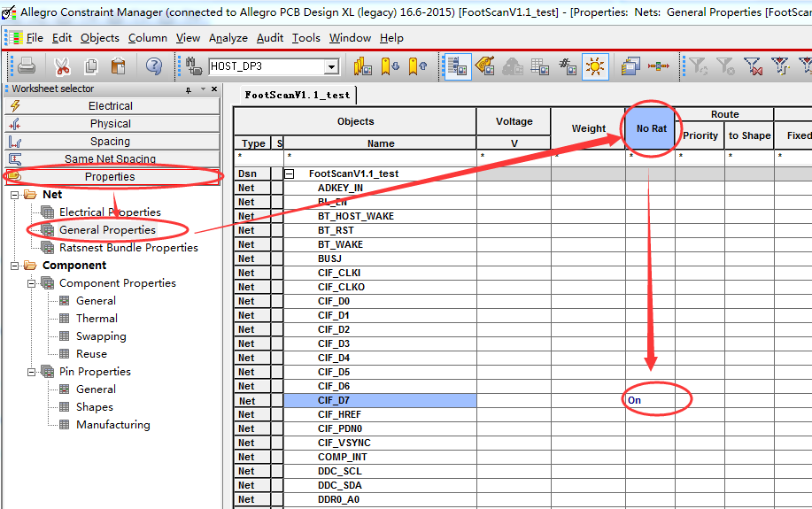812x509 pixels.
Task: Open the HOST_DP3 dropdown list
Action: 331,66
